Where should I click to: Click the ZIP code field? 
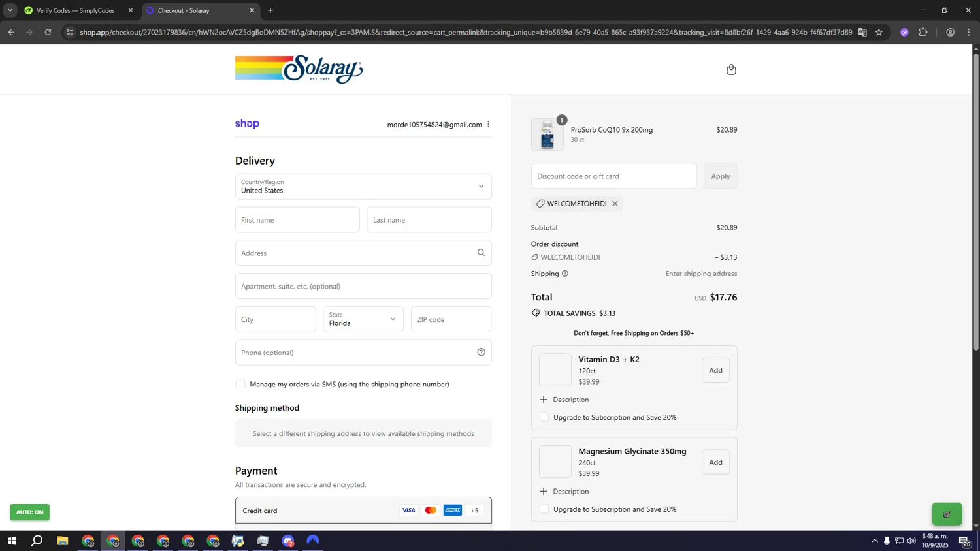[x=451, y=319]
